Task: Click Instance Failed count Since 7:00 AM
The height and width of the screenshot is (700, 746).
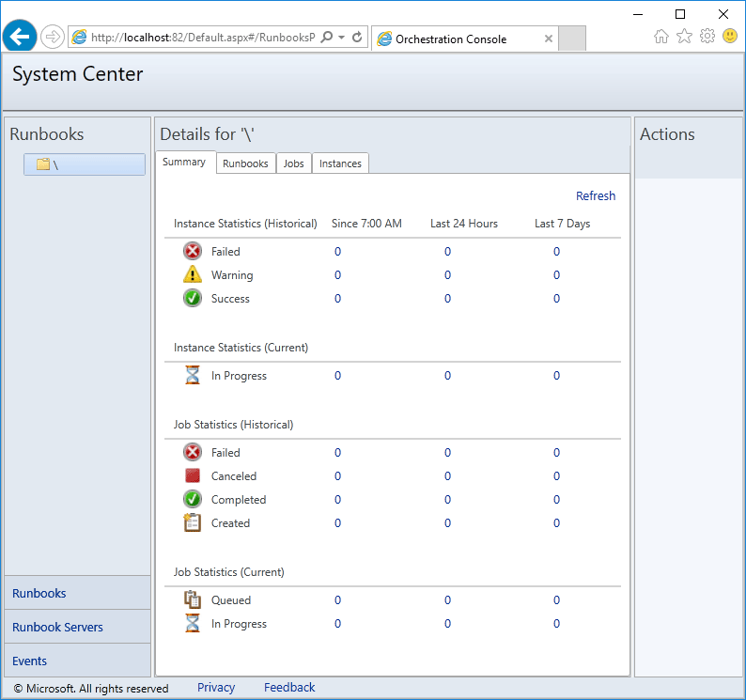Action: [337, 251]
